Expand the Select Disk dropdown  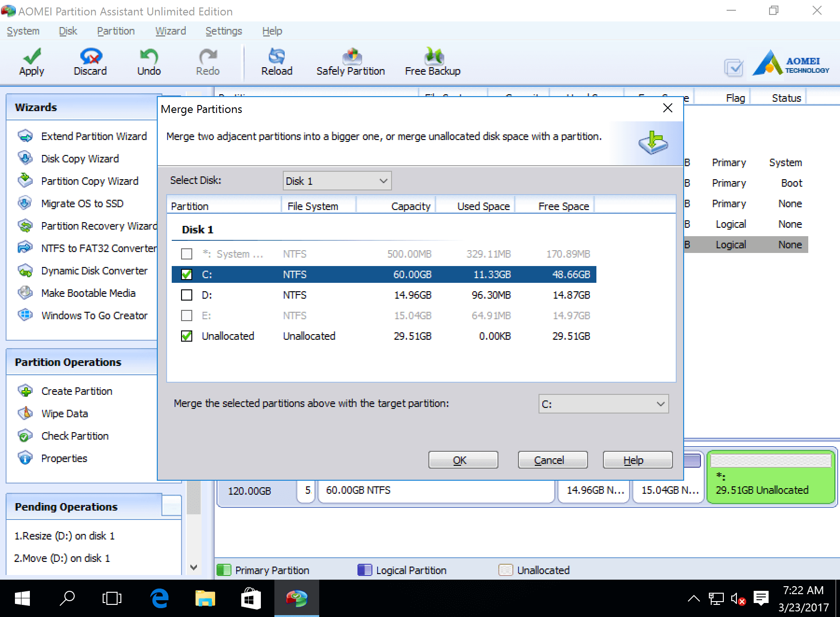coord(337,181)
